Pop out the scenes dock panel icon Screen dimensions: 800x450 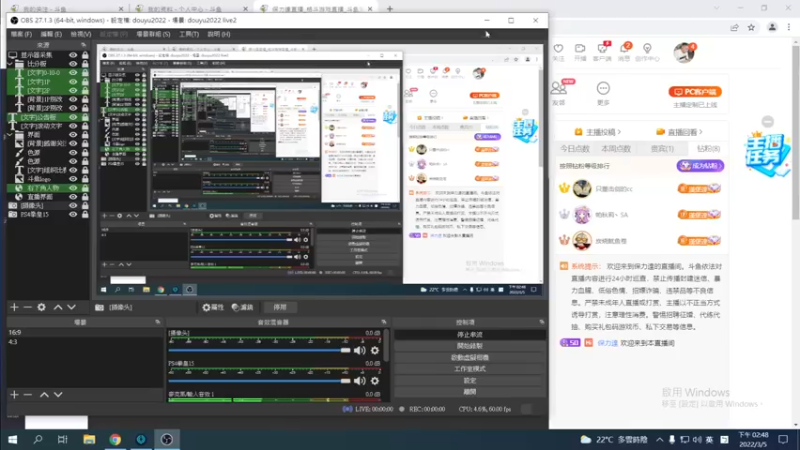click(157, 322)
